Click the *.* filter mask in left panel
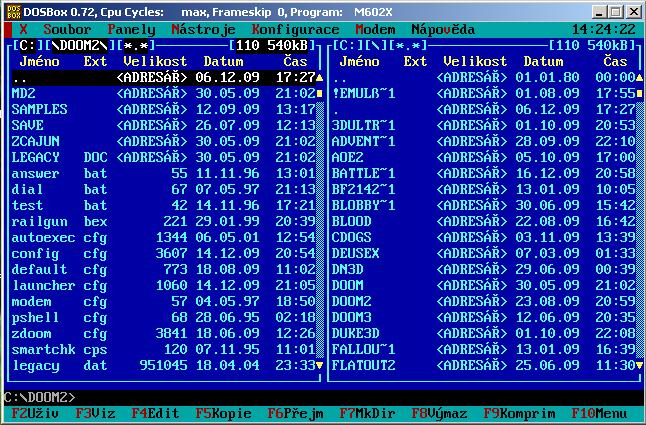The width and height of the screenshot is (646, 425). tap(136, 45)
